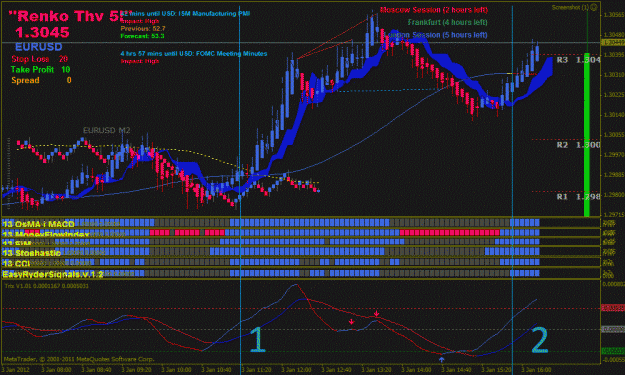Screen dimensions: 625x375
Task: Click the smiley icon beside "Screenshot (1)"
Action: point(594,7)
